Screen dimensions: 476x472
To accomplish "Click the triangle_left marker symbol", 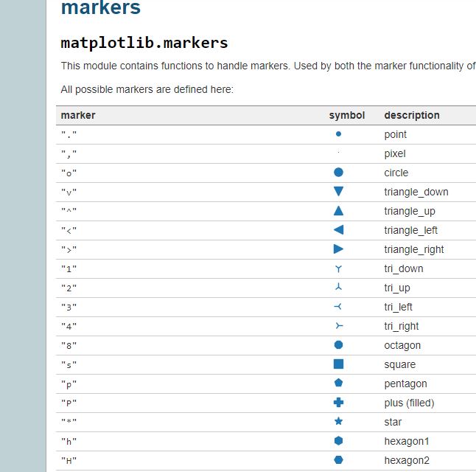I will (338, 230).
